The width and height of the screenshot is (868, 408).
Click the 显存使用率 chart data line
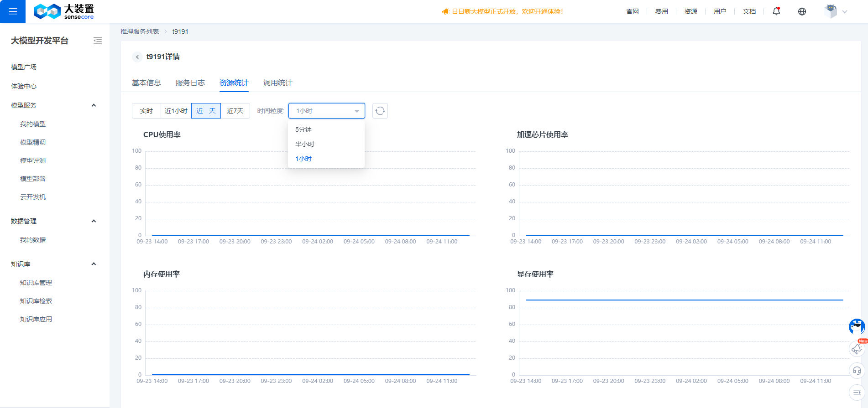point(685,300)
